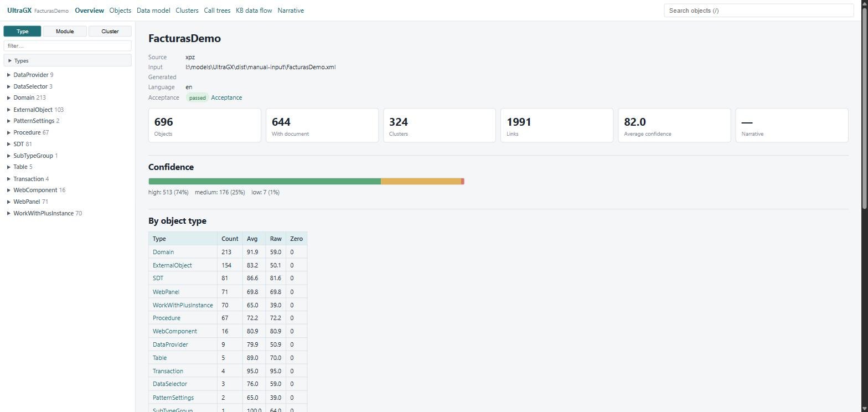Open the Acceptance link

(x=226, y=97)
